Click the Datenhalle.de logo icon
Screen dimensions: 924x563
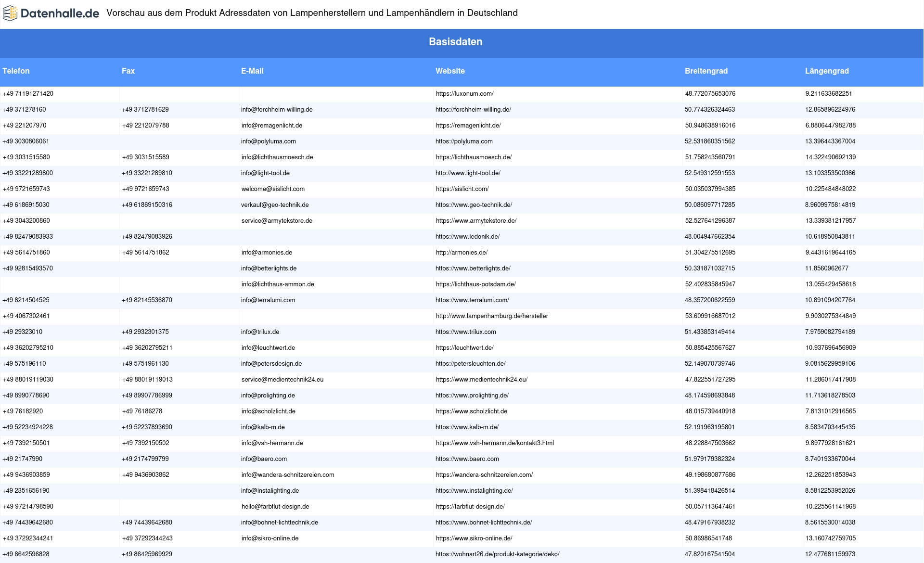point(10,13)
